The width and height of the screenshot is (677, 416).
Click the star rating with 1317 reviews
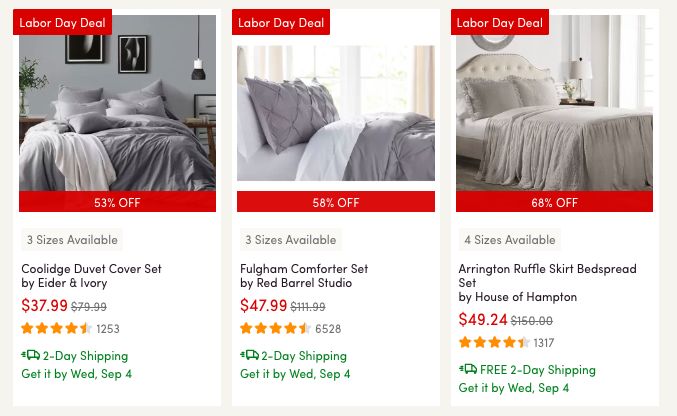[494, 342]
